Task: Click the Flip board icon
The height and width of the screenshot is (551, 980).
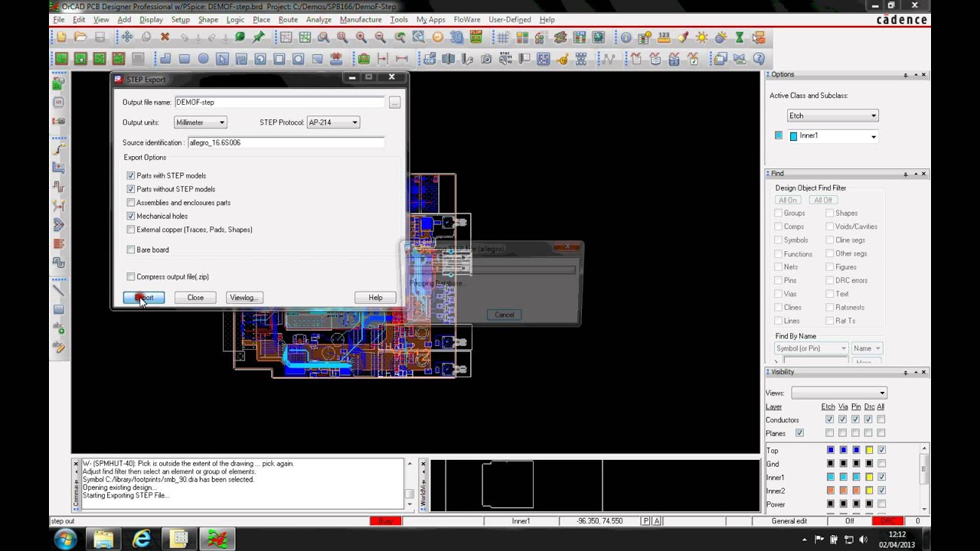Action: [x=476, y=37]
